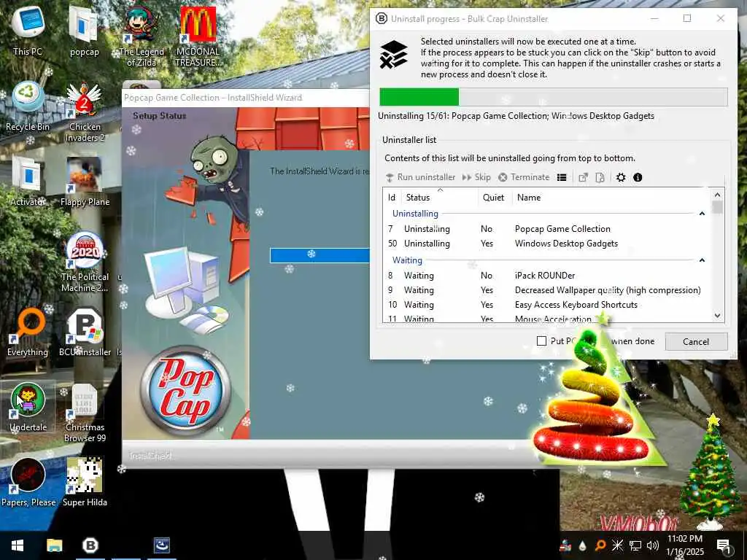This screenshot has height=560, width=747.
Task: Select the Chicken Invaders 2 shortcut
Action: point(85,112)
